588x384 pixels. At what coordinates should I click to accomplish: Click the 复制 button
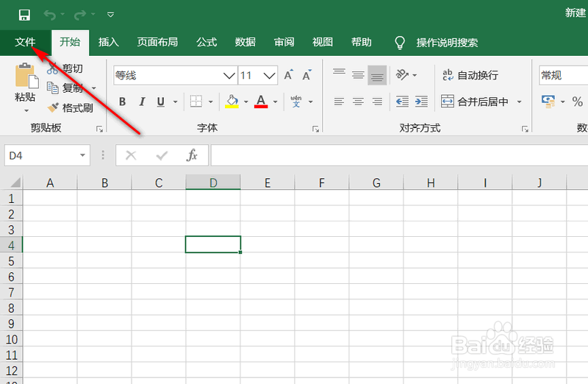point(65,88)
